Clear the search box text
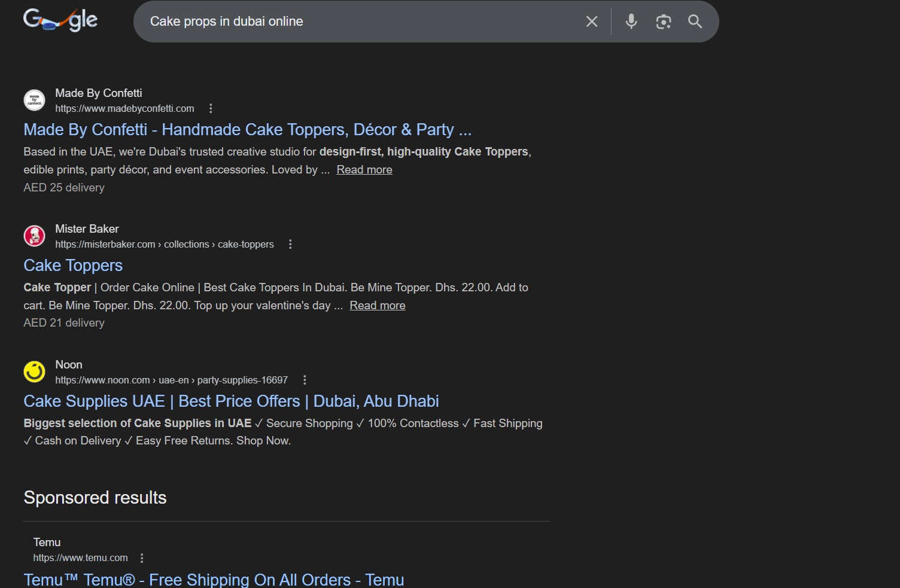Image resolution: width=900 pixels, height=588 pixels. point(591,22)
